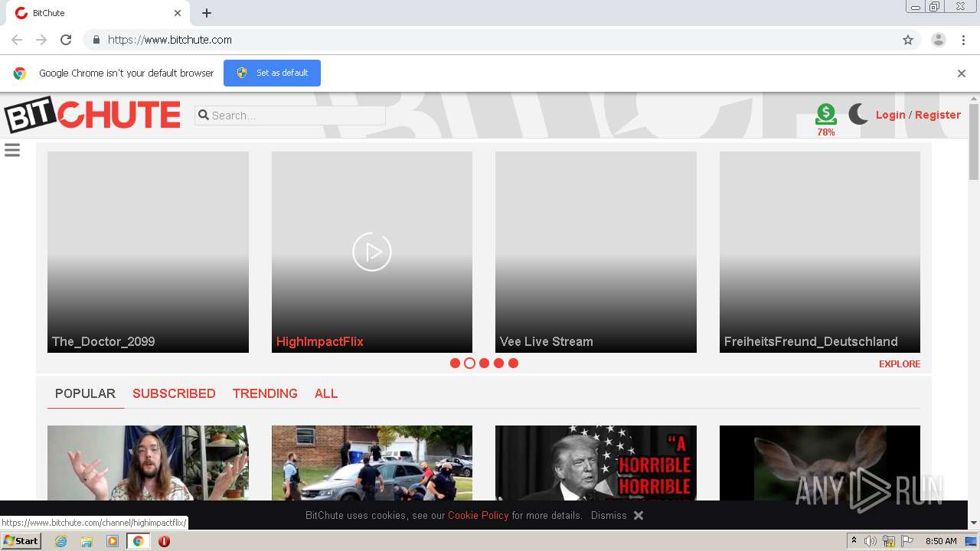Open FreiheitsFreund_Deutschland channel card
Image resolution: width=980 pixels, height=551 pixels.
(820, 252)
